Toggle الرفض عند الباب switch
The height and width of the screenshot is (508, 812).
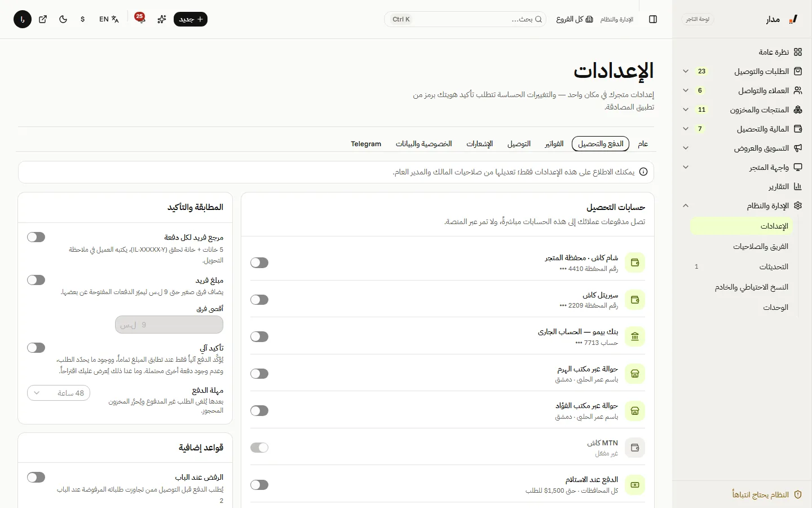click(x=36, y=478)
